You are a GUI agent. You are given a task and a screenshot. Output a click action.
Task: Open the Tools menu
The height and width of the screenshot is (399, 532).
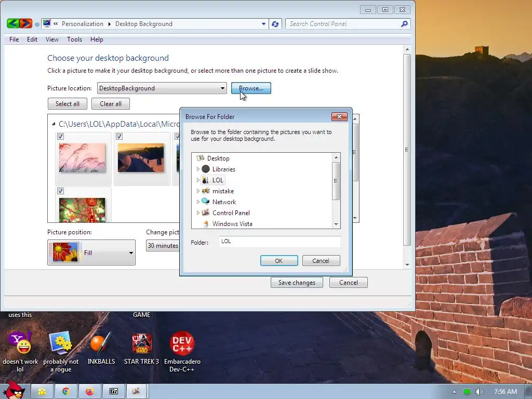pyautogui.click(x=74, y=39)
